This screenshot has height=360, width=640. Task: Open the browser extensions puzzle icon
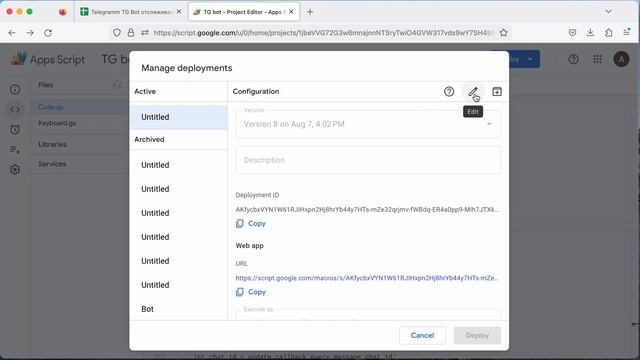pyautogui.click(x=609, y=33)
